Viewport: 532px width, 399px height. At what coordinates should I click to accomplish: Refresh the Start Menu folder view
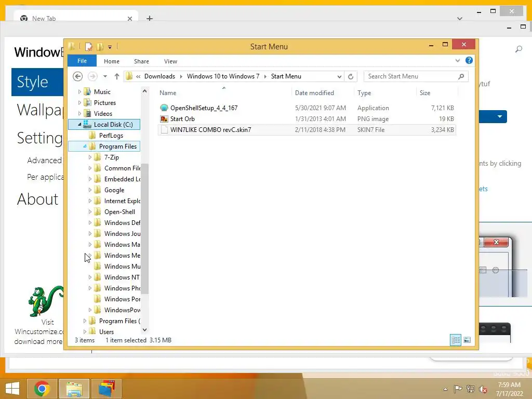click(x=351, y=76)
